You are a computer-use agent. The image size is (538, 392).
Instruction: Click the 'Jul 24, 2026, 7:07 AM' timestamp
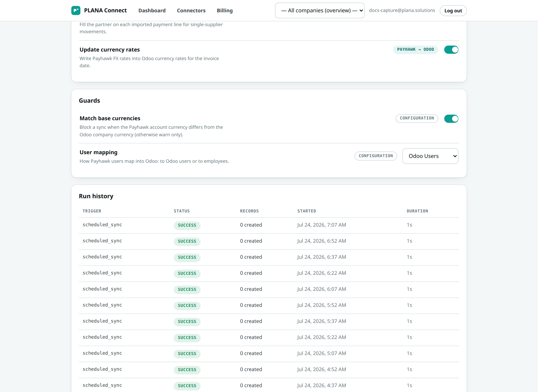[x=321, y=225]
